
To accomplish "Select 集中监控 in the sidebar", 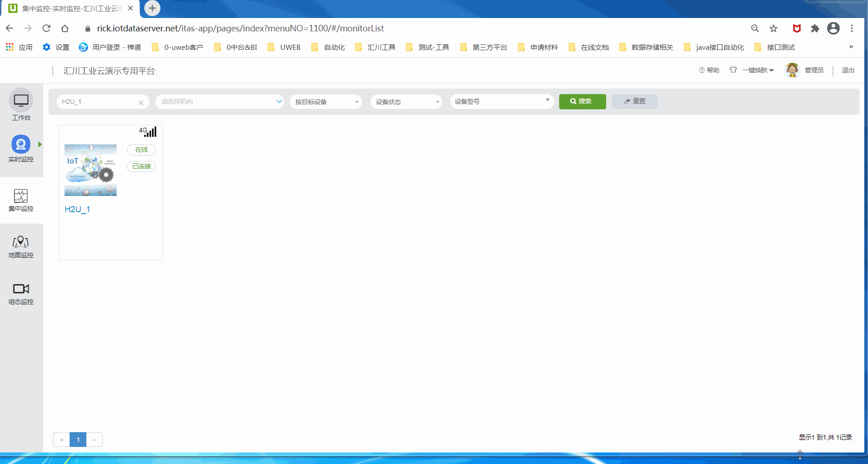I will click(x=21, y=200).
